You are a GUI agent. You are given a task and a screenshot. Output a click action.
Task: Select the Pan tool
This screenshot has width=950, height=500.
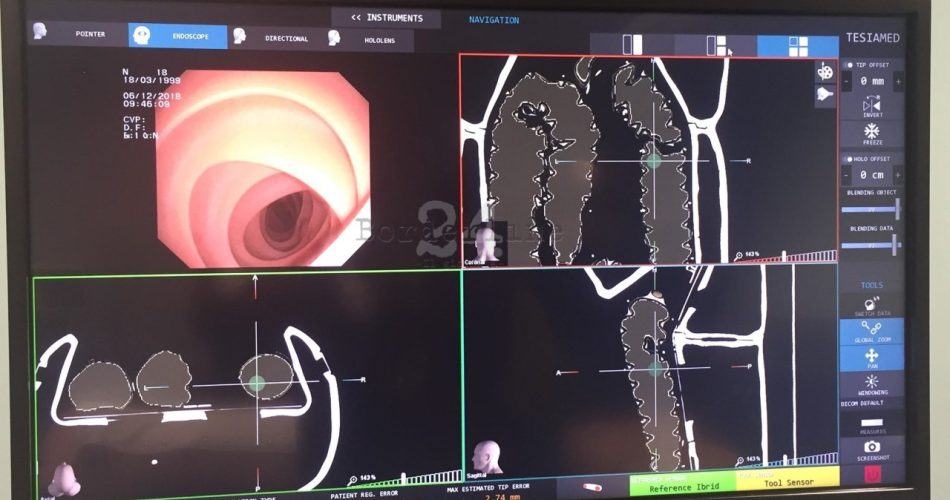(x=872, y=358)
